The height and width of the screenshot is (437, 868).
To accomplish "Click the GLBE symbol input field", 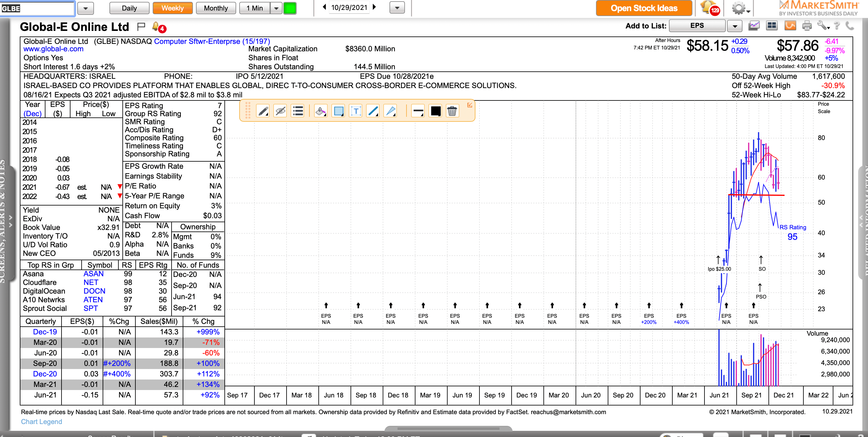I will (37, 8).
